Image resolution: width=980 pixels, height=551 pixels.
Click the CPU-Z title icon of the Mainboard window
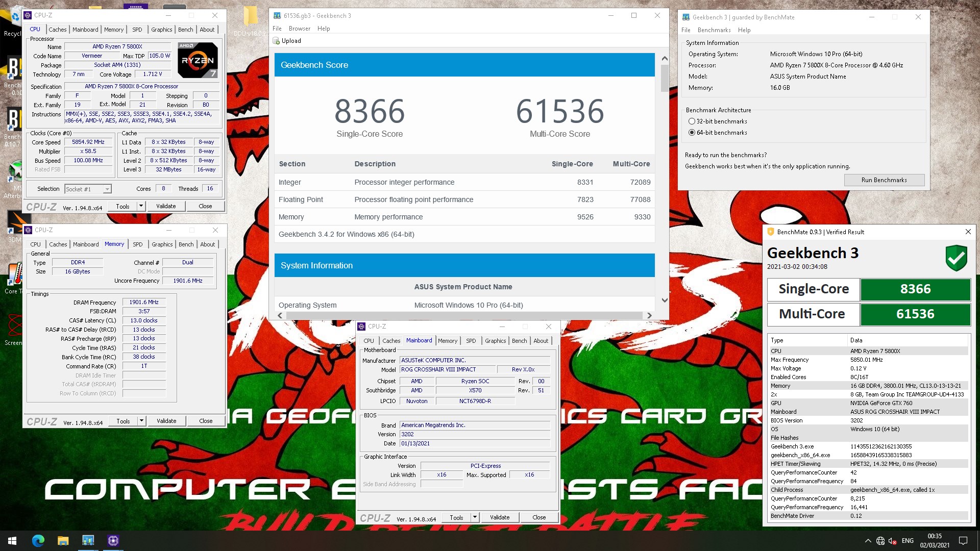point(361,327)
